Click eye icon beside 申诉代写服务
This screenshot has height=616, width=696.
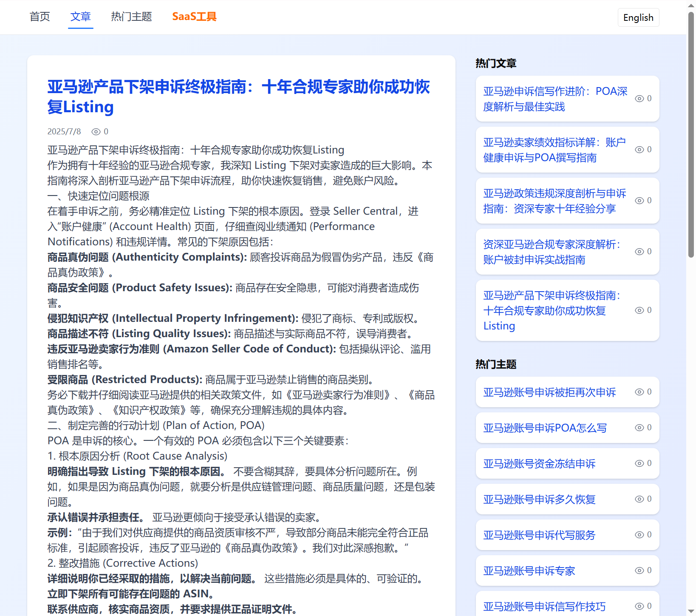tap(639, 535)
